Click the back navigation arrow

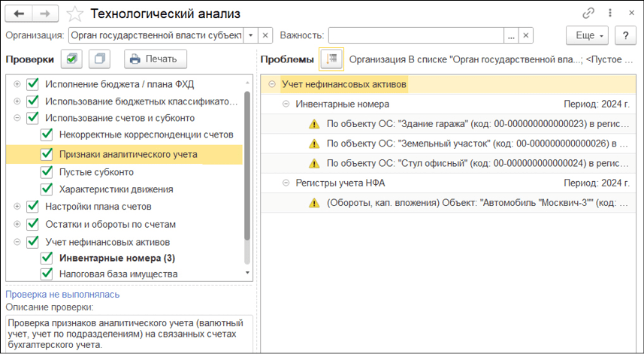pos(19,14)
